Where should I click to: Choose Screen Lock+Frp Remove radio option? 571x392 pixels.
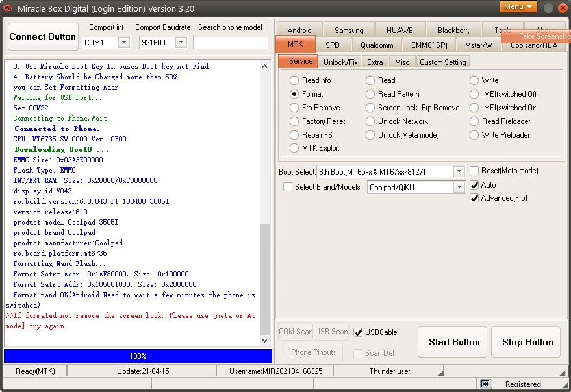coord(370,108)
